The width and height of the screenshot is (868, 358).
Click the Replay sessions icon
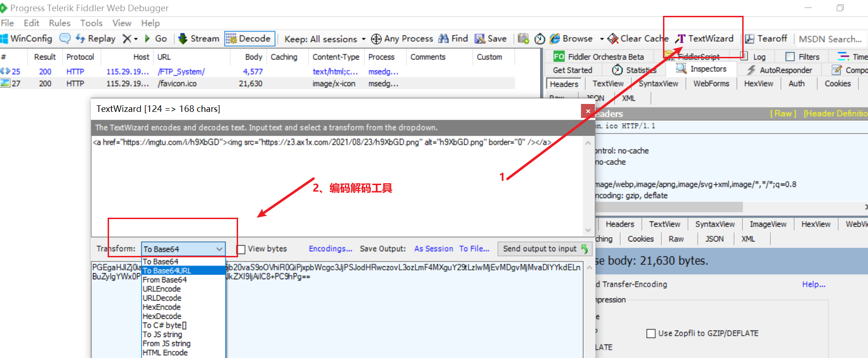(x=81, y=39)
